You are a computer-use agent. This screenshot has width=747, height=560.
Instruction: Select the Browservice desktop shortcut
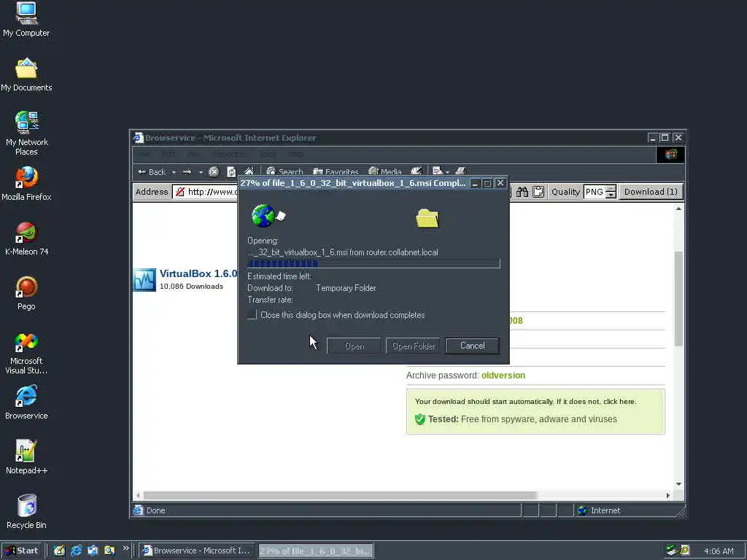[x=26, y=402]
